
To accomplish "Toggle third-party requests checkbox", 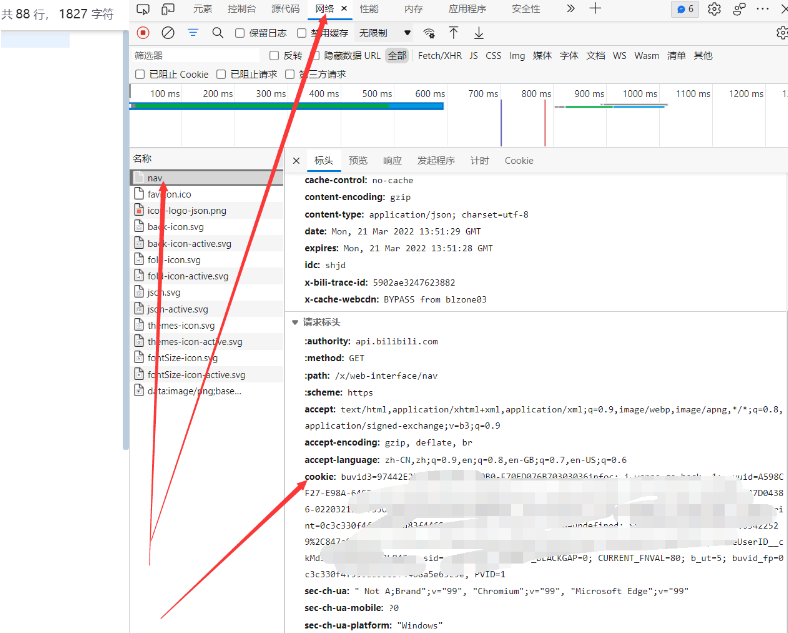I will [289, 74].
